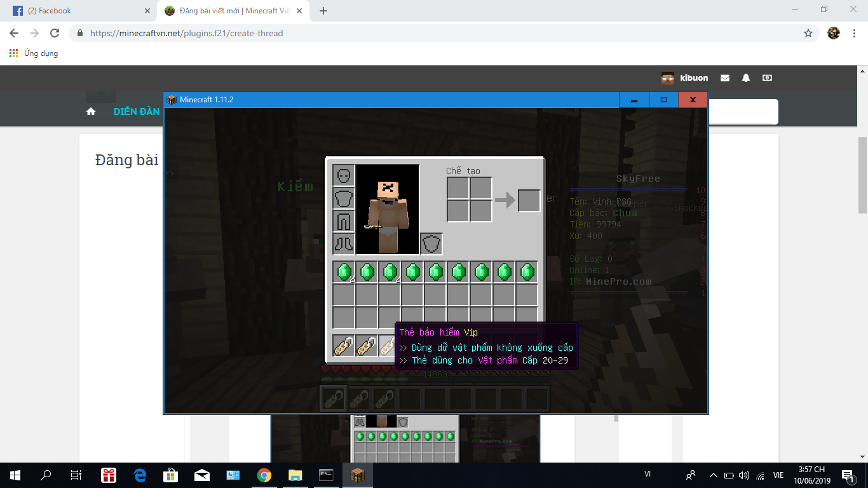Pick the last emerald in the row
The width and height of the screenshot is (868, 488).
click(527, 272)
